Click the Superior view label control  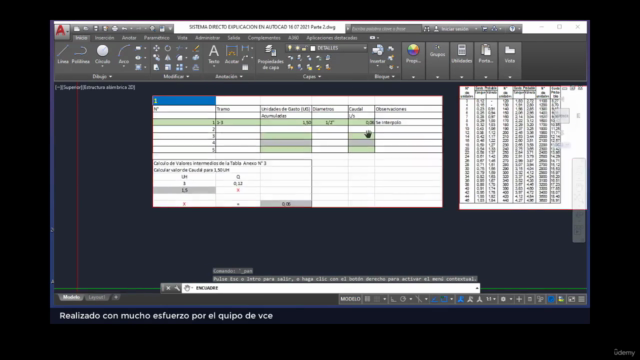coord(72,87)
